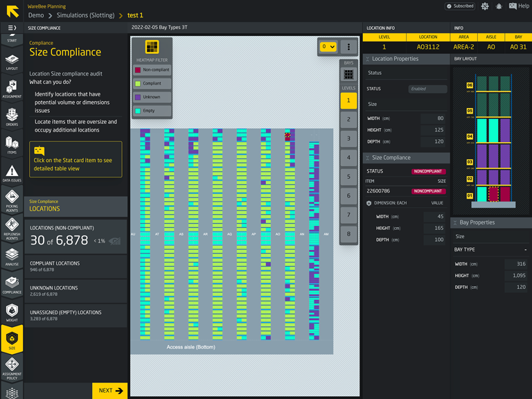This screenshot has height=399, width=532.
Task: Open the Picking Agents sidebar section
Action: click(x=12, y=201)
